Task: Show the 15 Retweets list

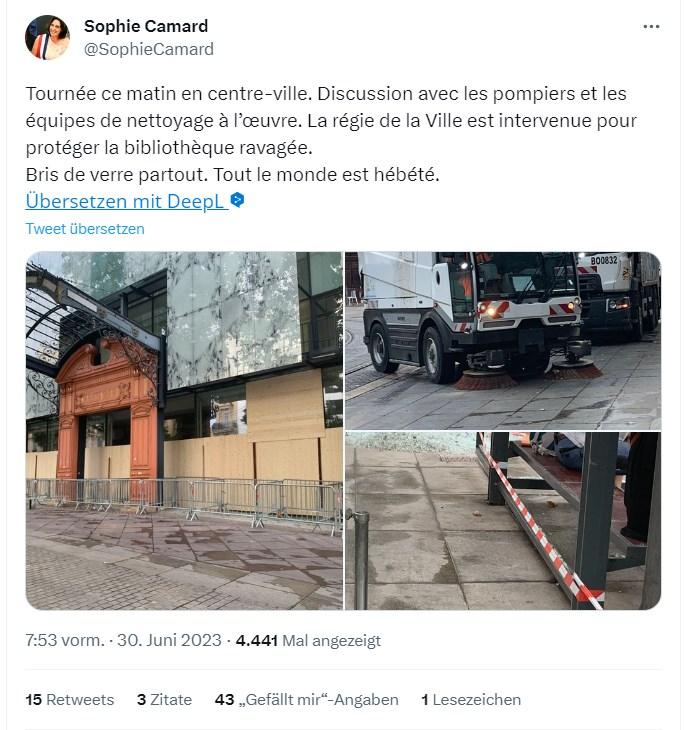Action: pos(70,700)
